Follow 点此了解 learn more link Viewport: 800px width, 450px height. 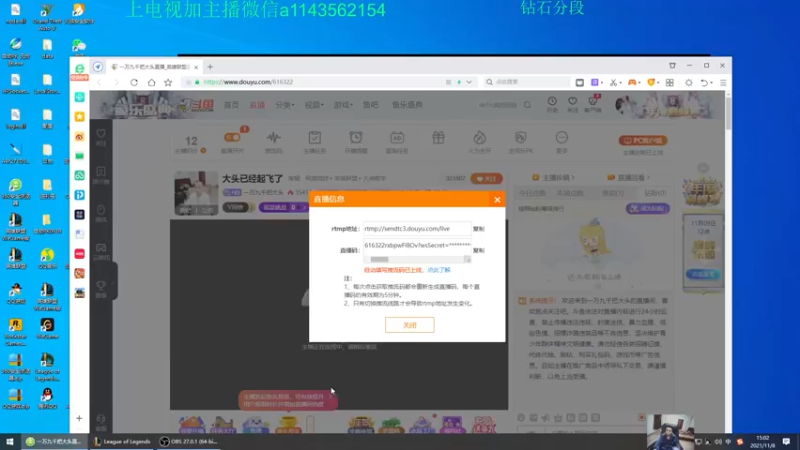point(439,270)
